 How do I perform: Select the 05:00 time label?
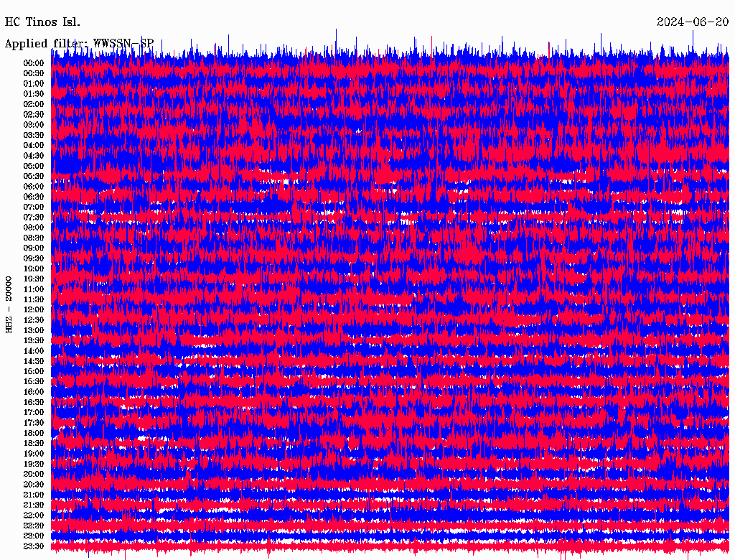[34, 166]
